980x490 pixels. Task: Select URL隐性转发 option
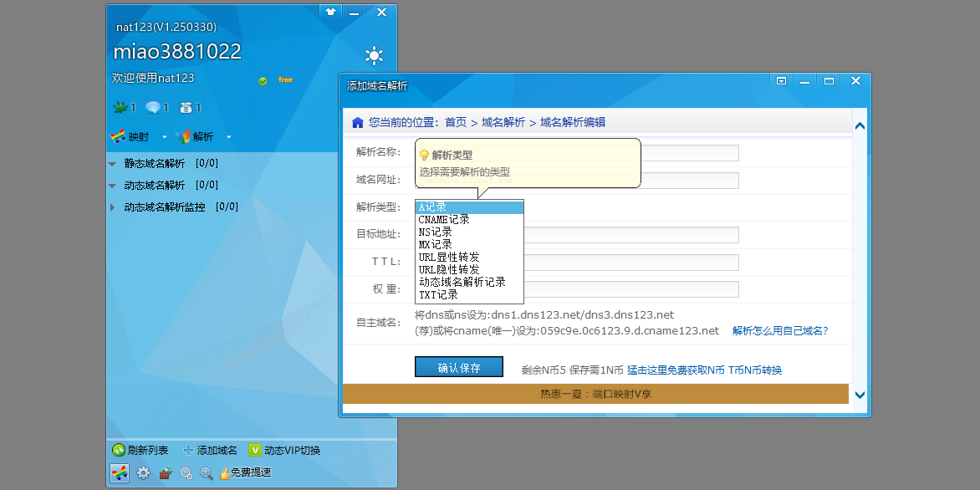point(469,270)
